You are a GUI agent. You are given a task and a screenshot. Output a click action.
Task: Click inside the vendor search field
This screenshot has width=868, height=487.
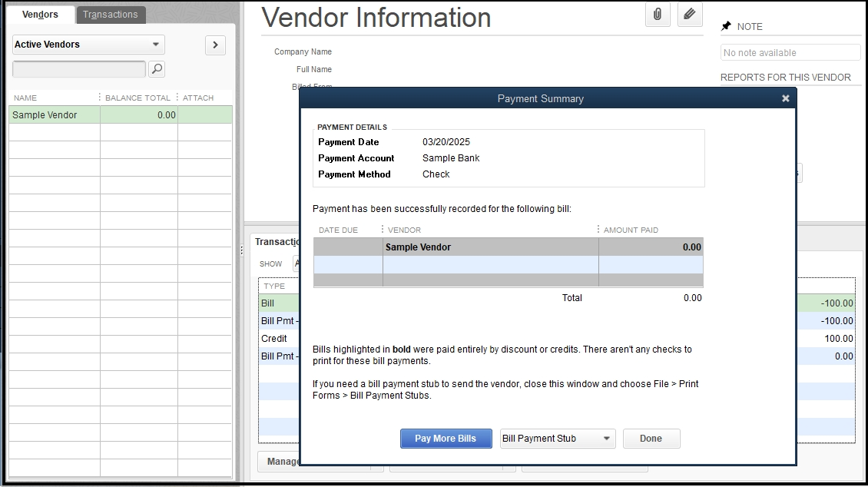(78, 69)
